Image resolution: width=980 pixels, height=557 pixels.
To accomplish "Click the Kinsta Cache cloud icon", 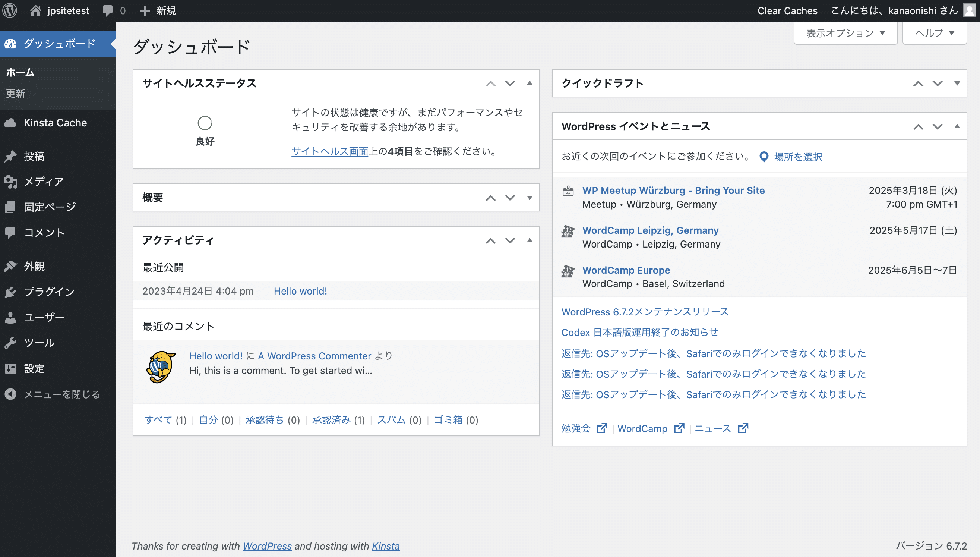I will 11,123.
